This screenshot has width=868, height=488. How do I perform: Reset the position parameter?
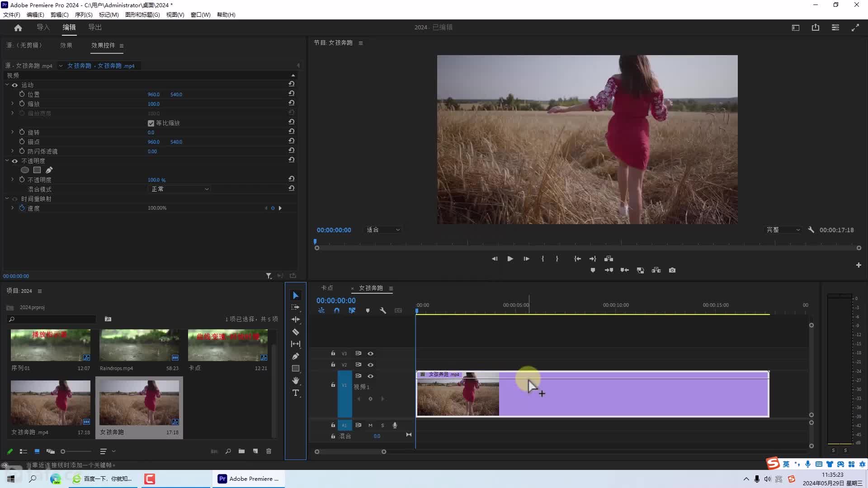(292, 94)
